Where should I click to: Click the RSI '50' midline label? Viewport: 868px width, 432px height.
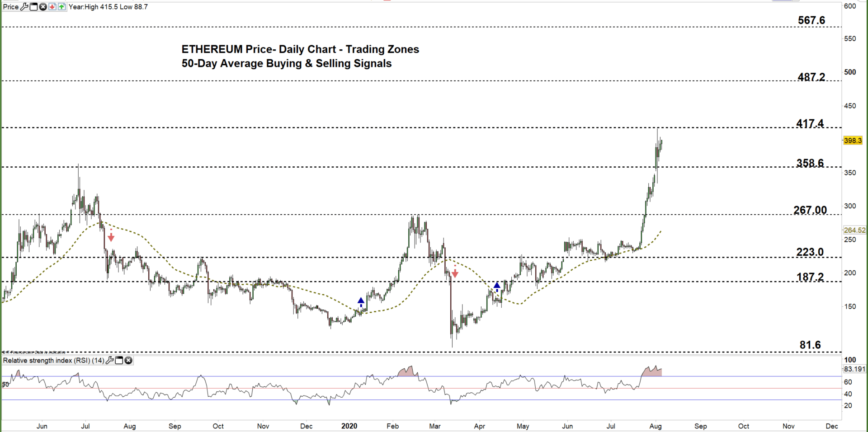pyautogui.click(x=6, y=385)
